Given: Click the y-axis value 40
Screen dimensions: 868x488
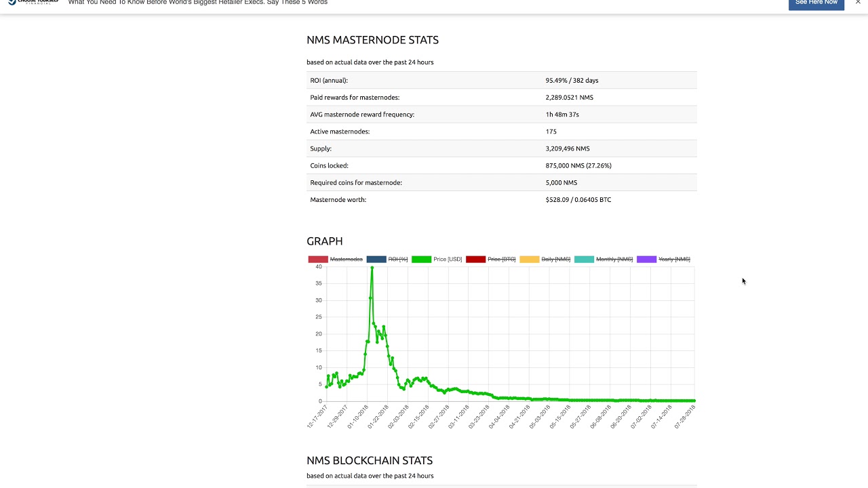Looking at the screenshot, I should [319, 267].
